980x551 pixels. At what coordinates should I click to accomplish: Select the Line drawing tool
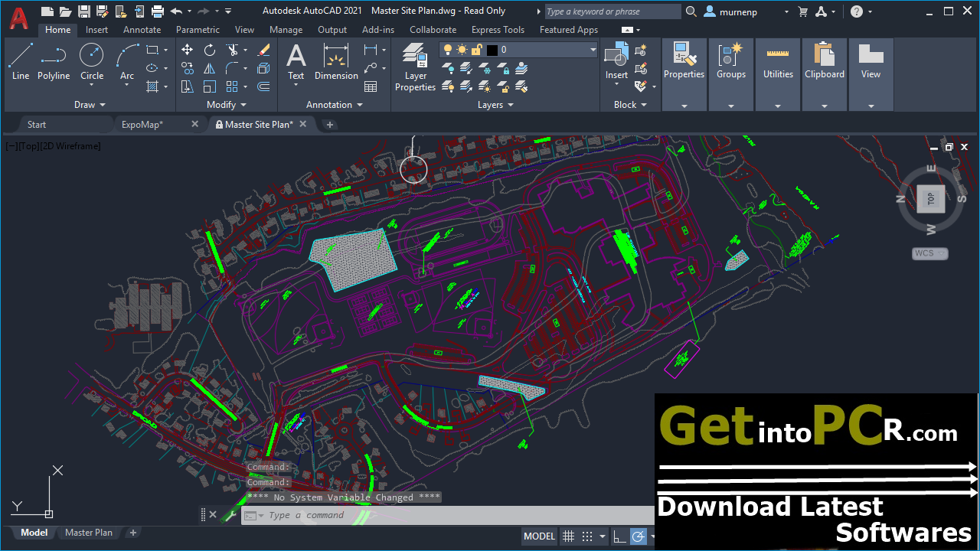[21, 61]
